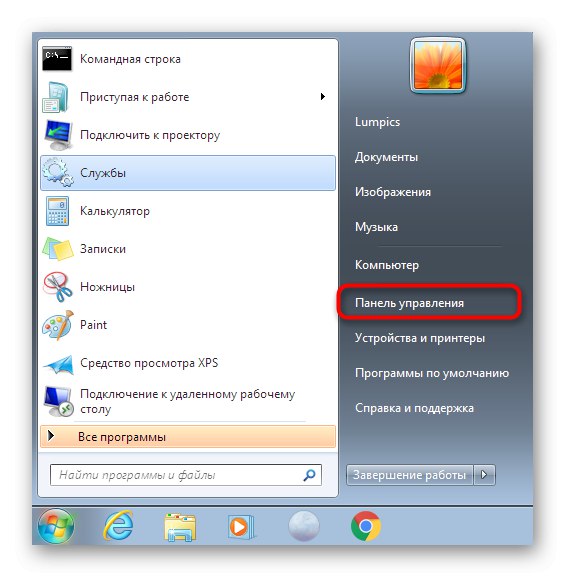This screenshot has height=577, width=565.
Task: Open Записки sticky notes icon
Action: (57, 249)
